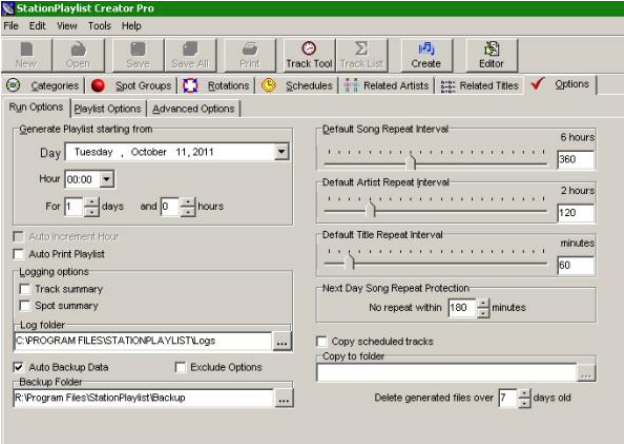Click the Create playlist icon
The width and height of the screenshot is (624, 444).
tap(426, 55)
